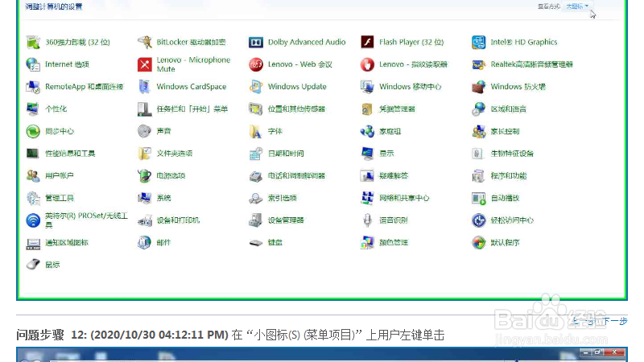The image size is (644, 362).
Task: Click the 通知区域图标 link
Action: pos(67,243)
